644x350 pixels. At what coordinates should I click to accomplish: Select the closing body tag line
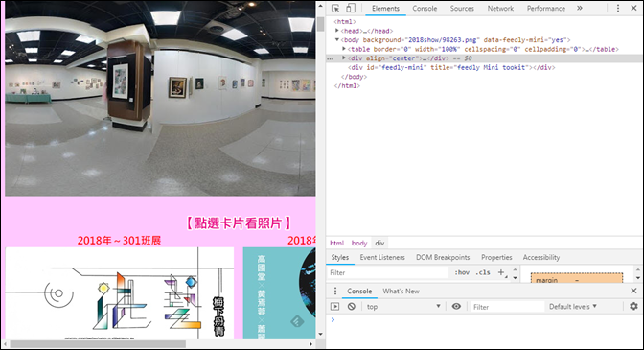[x=354, y=77]
